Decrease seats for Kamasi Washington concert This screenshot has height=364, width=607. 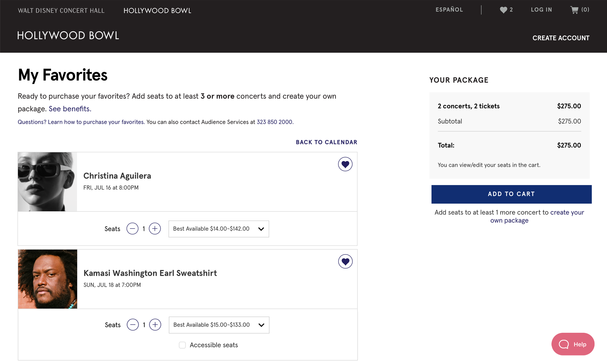click(133, 325)
